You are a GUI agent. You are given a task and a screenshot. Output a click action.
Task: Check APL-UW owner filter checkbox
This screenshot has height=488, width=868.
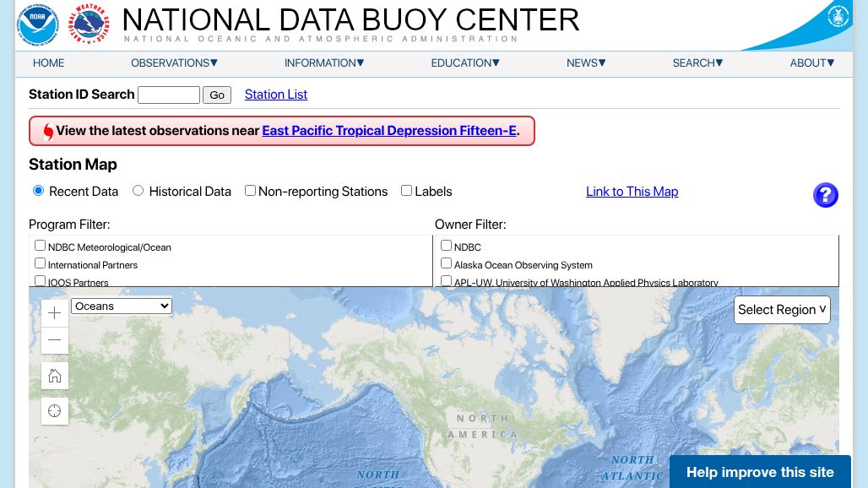446,280
